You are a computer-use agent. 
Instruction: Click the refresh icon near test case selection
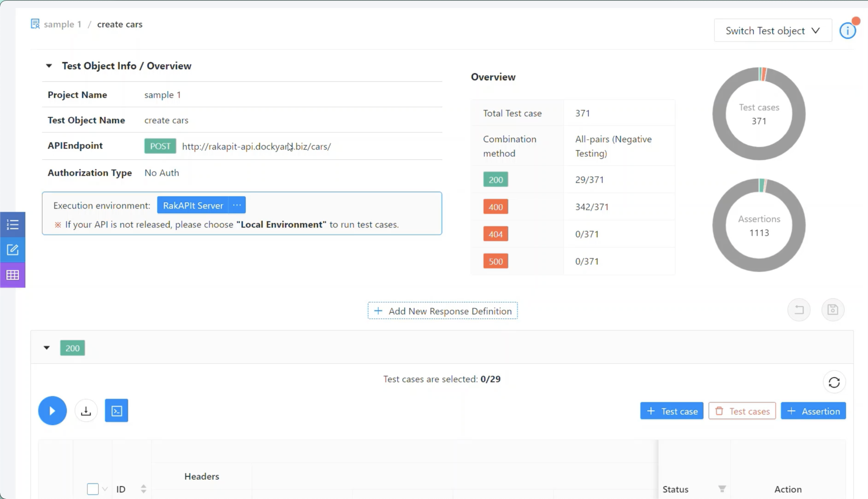834,382
